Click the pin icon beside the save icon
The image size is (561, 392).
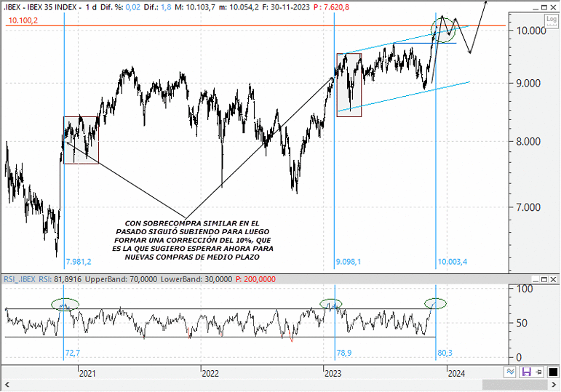point(539,372)
